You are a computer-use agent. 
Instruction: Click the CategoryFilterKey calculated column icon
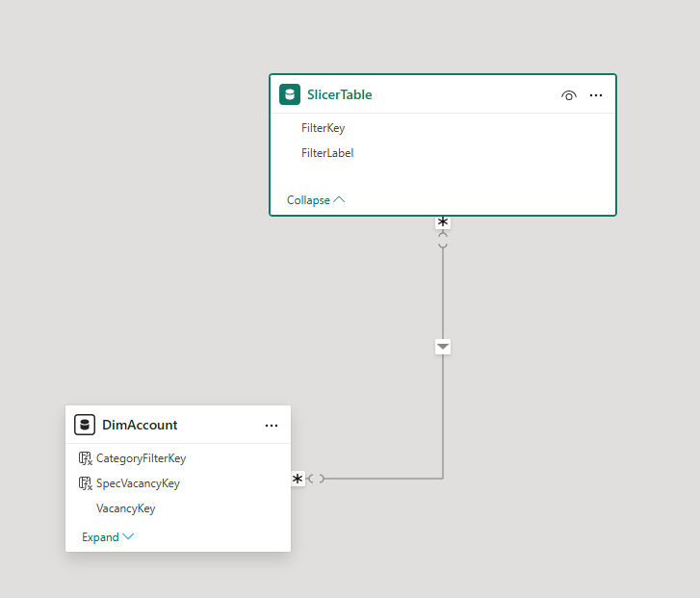[86, 458]
